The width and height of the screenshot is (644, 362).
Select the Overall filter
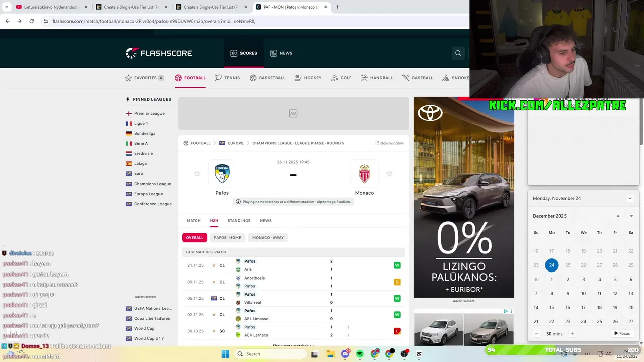(195, 238)
